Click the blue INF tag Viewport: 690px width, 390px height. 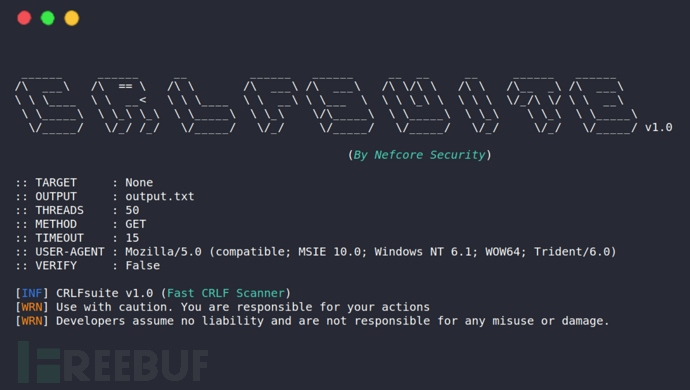pyautogui.click(x=32, y=293)
